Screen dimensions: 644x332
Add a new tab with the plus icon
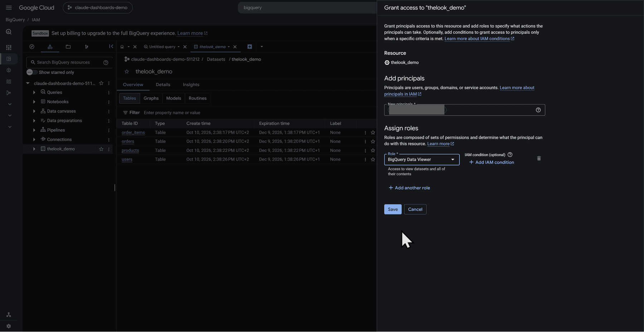(250, 47)
